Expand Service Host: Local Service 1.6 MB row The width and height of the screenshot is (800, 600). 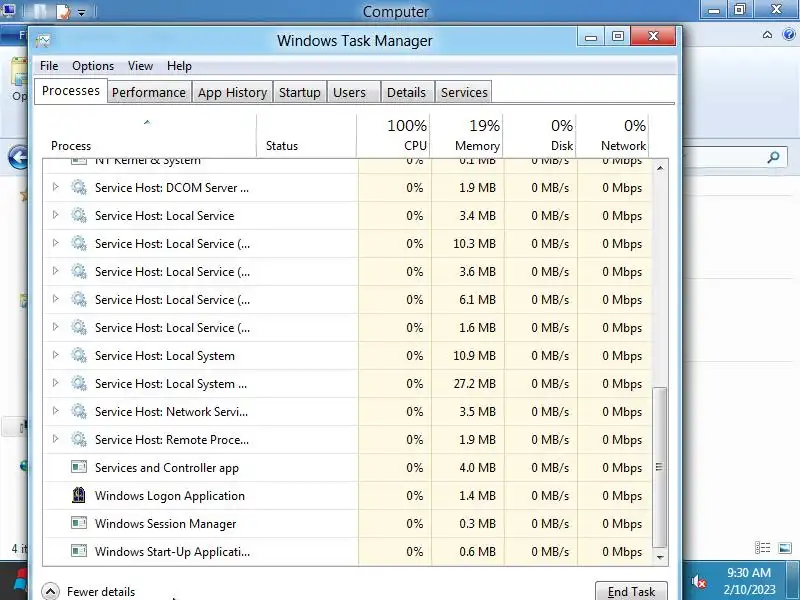coord(56,328)
